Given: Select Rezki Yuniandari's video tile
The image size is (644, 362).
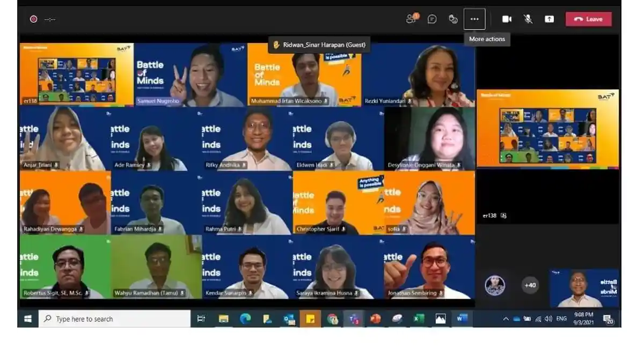Looking at the screenshot, I should pos(418,75).
